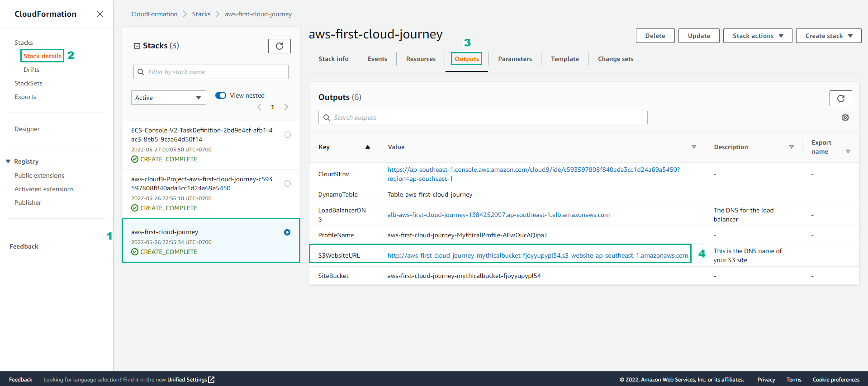868x386 pixels.
Task: Switch to the Stack info tab
Action: [333, 59]
